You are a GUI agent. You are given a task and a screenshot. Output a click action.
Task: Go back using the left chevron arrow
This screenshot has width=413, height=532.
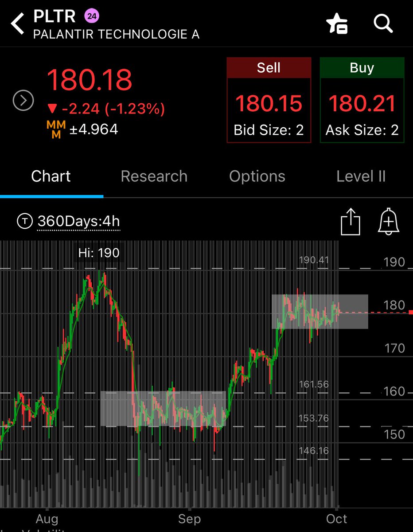pos(18,23)
